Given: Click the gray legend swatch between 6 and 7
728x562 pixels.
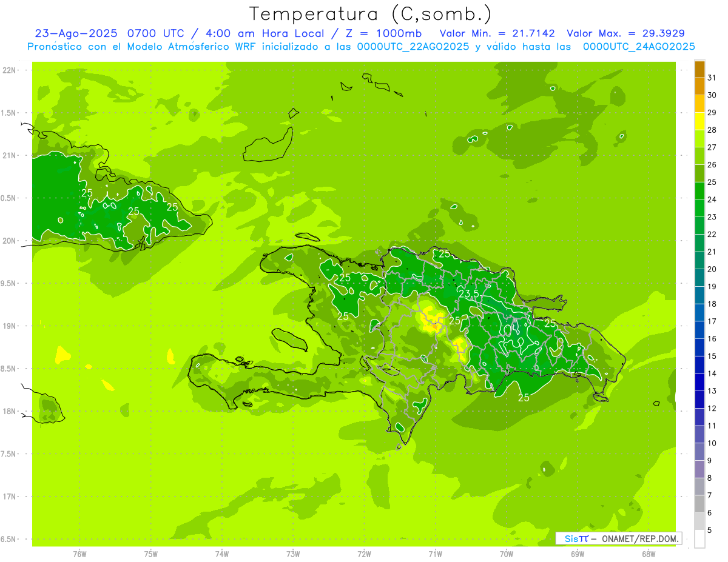Looking at the screenshot, I should tap(699, 504).
